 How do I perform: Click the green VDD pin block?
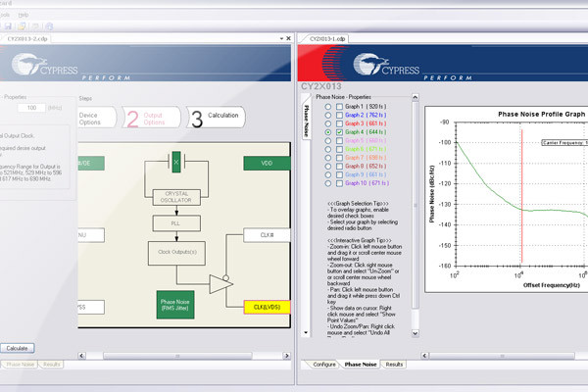[267, 164]
